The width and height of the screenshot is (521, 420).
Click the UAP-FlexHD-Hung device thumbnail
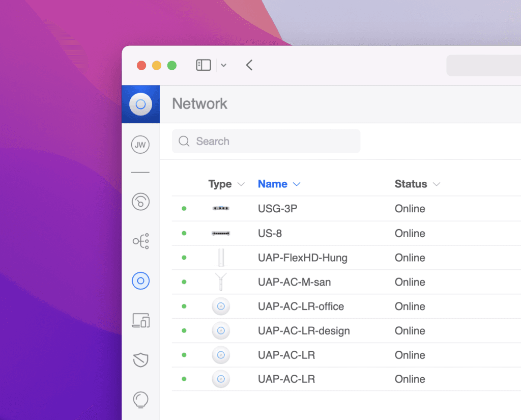click(x=221, y=258)
